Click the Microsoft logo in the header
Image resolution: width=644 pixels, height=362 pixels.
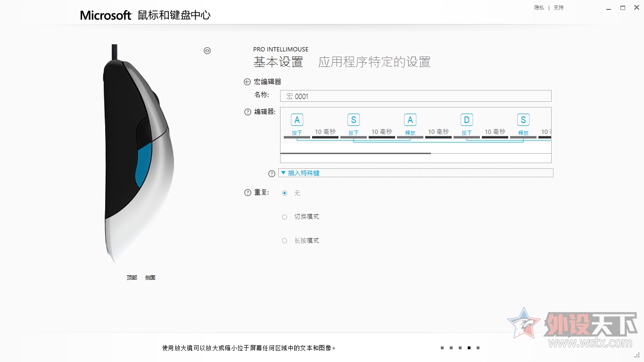[x=106, y=15]
